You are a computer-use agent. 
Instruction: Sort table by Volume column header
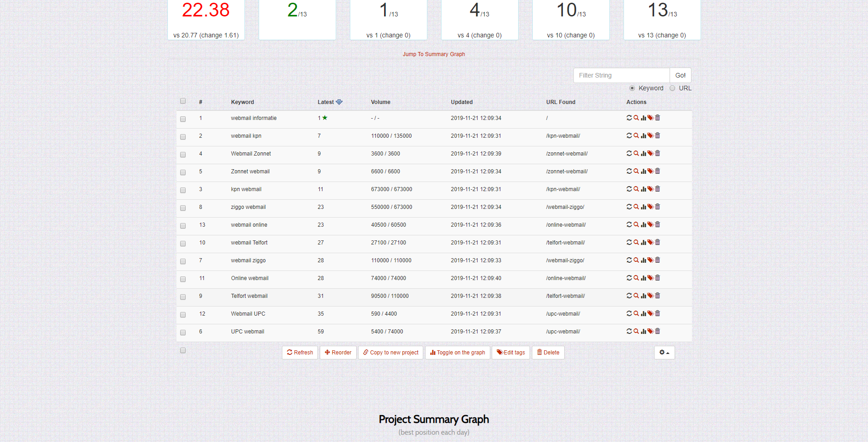pyautogui.click(x=380, y=102)
